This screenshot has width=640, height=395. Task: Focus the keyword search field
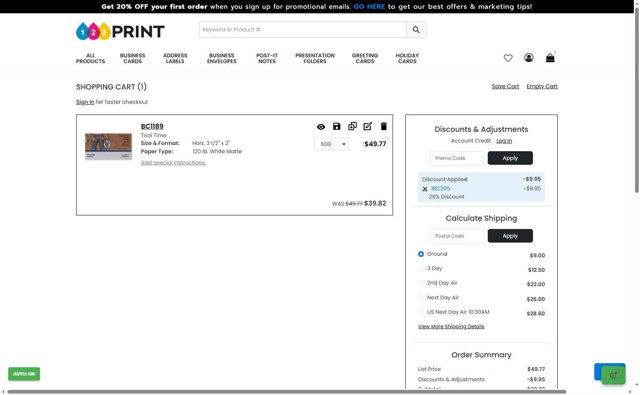click(303, 29)
